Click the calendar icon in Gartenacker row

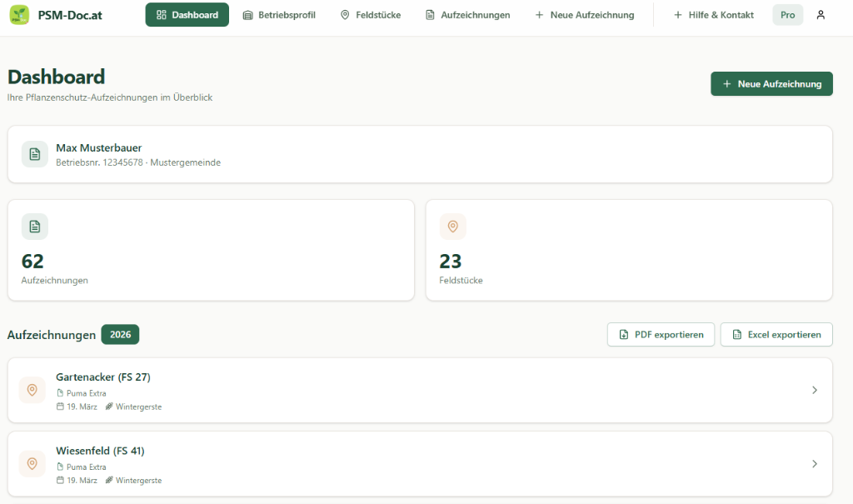click(60, 407)
